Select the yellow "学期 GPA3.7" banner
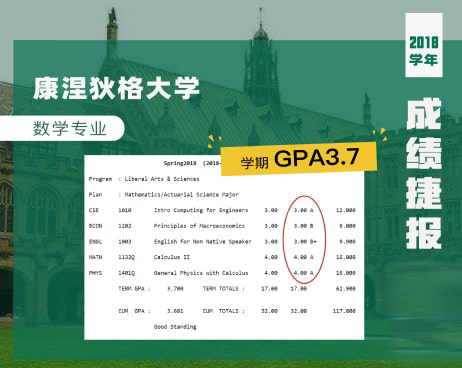The height and width of the screenshot is (368, 462). (299, 159)
